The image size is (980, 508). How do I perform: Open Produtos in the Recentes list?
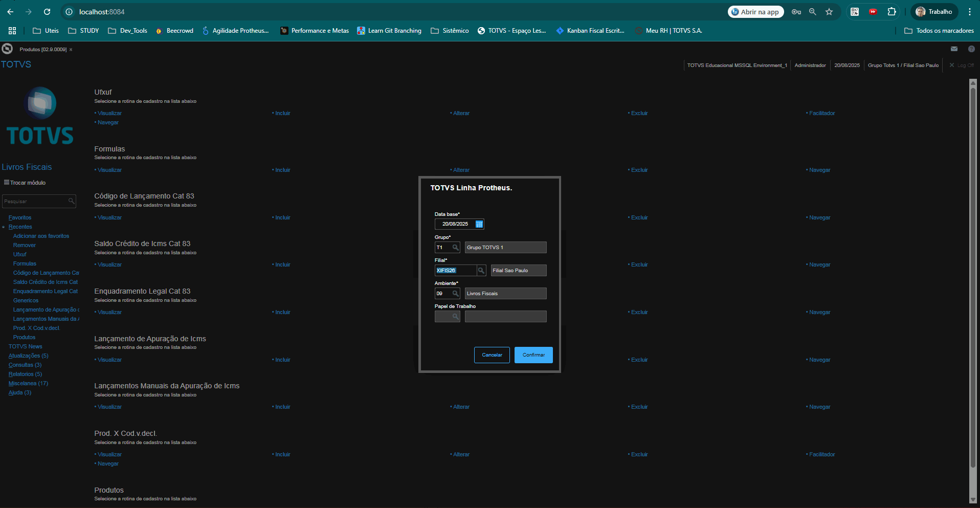coord(24,338)
